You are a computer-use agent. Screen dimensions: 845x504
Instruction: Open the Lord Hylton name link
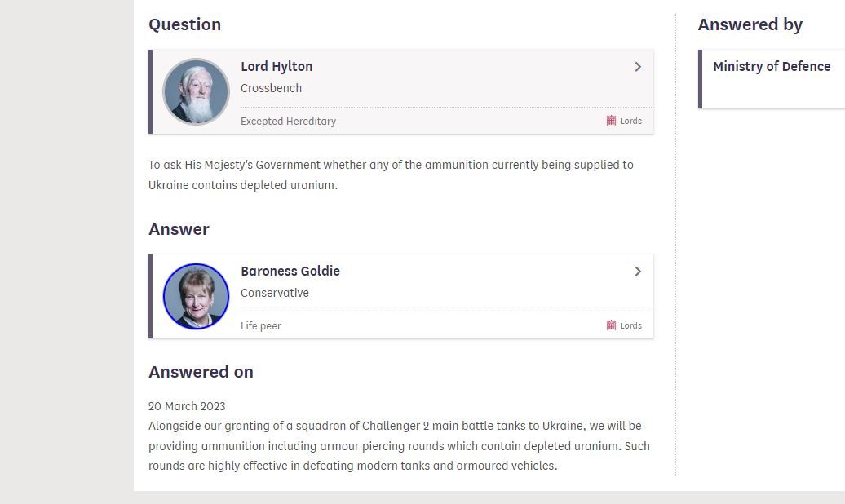click(x=277, y=66)
